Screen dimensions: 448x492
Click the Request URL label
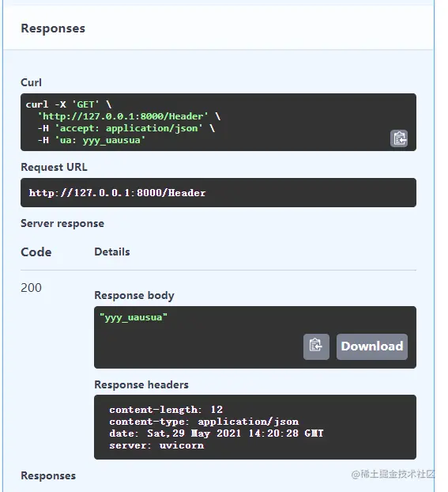(54, 167)
